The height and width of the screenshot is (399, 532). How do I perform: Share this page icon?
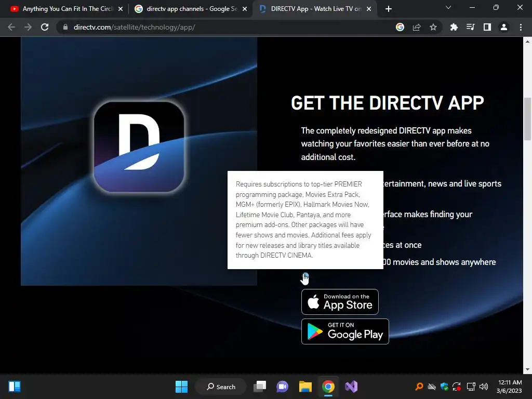click(417, 27)
